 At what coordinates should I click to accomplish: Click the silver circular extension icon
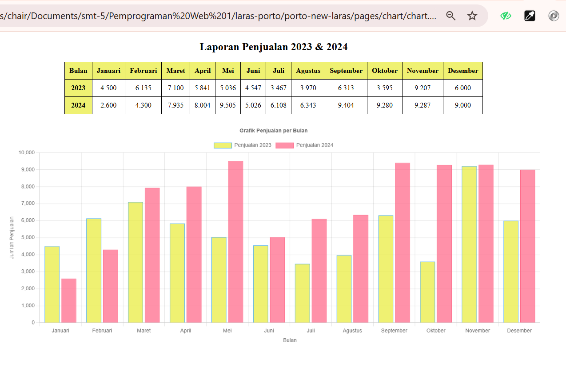click(554, 16)
